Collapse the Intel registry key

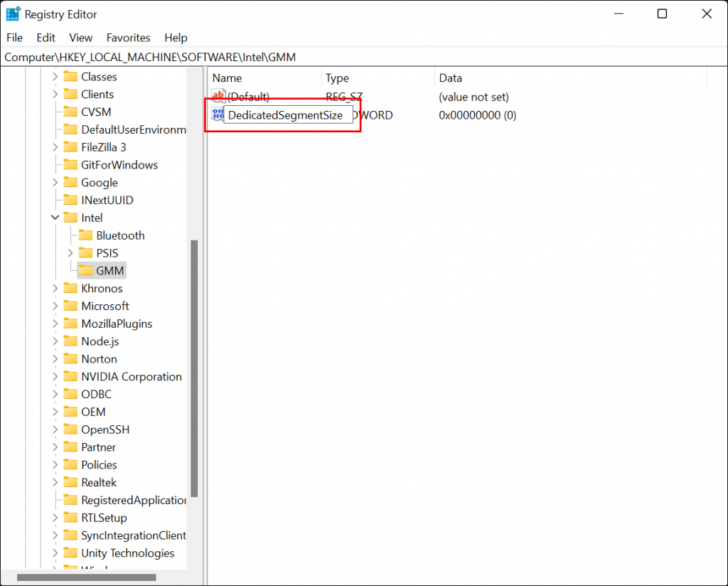(56, 218)
